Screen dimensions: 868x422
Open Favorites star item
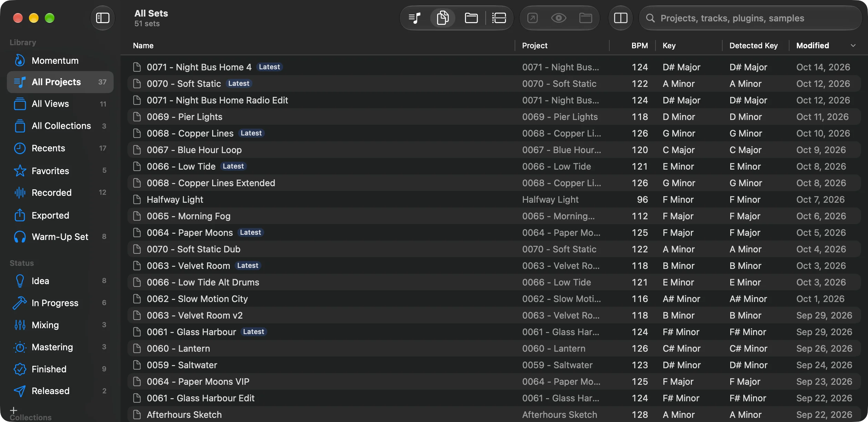click(60, 171)
